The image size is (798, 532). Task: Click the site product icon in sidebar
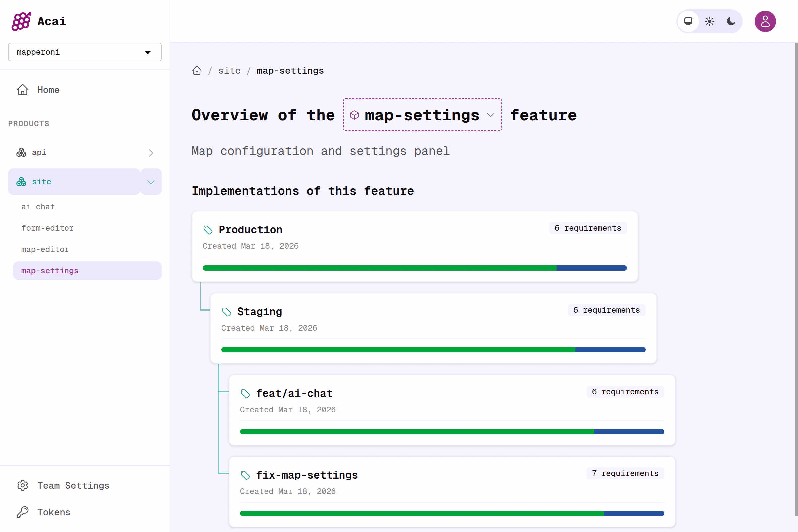[x=21, y=182]
